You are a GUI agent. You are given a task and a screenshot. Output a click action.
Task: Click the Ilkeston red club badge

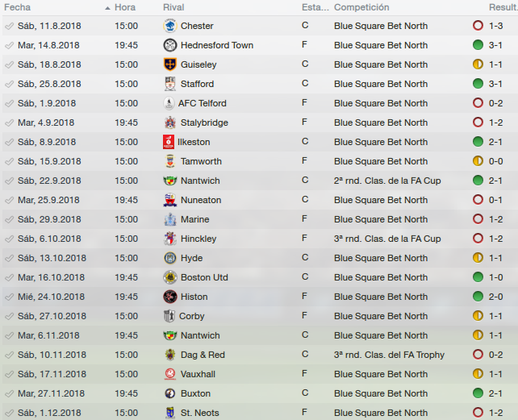(x=169, y=142)
